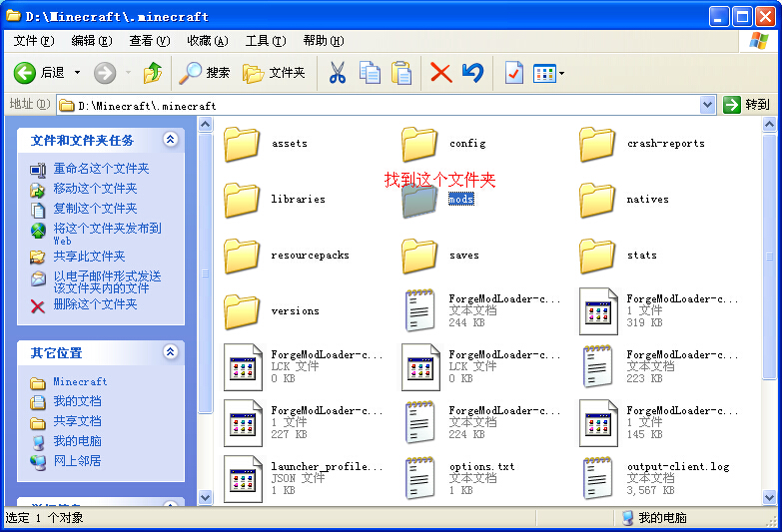
Task: Select the 227 KB ForgeModLoader file
Action: tap(243, 423)
